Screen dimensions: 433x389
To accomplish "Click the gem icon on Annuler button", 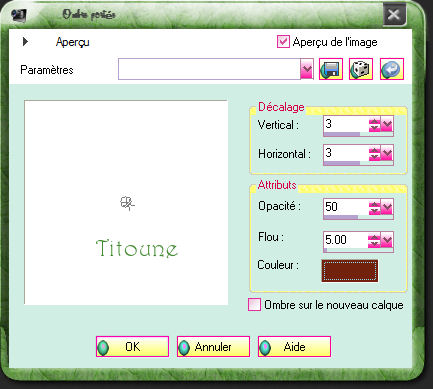I will pyautogui.click(x=184, y=347).
